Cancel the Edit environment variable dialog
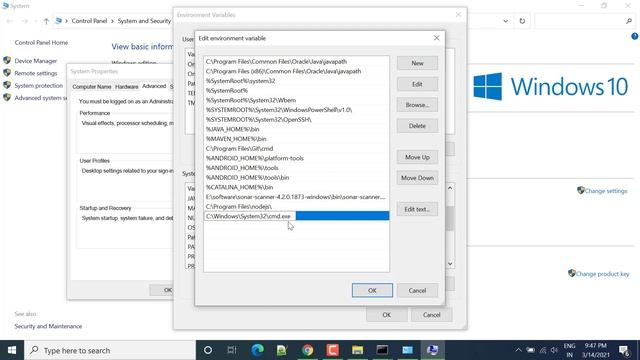The height and width of the screenshot is (360, 640). (x=417, y=291)
